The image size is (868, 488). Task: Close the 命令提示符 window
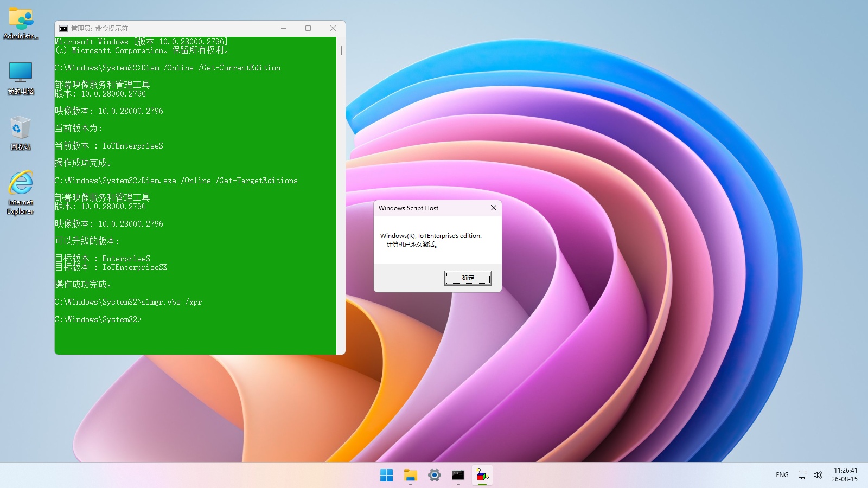(333, 28)
